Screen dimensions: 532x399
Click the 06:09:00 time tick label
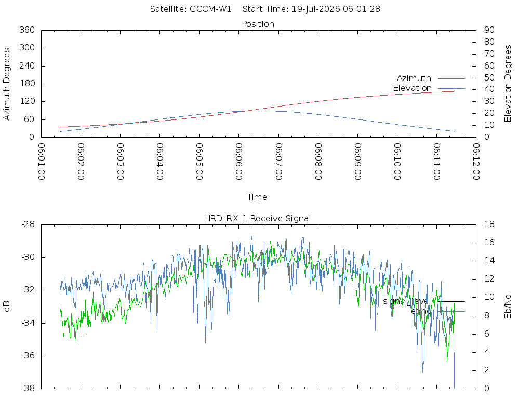click(x=357, y=162)
